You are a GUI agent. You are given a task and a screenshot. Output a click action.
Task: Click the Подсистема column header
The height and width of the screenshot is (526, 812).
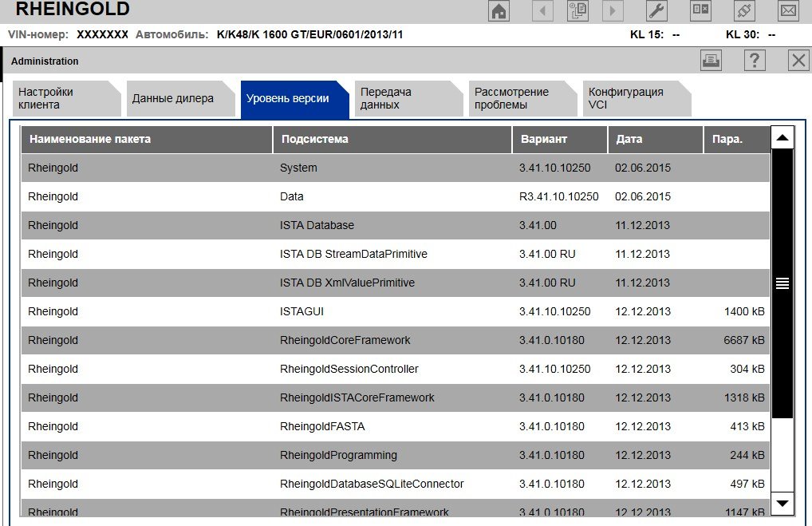click(x=392, y=139)
